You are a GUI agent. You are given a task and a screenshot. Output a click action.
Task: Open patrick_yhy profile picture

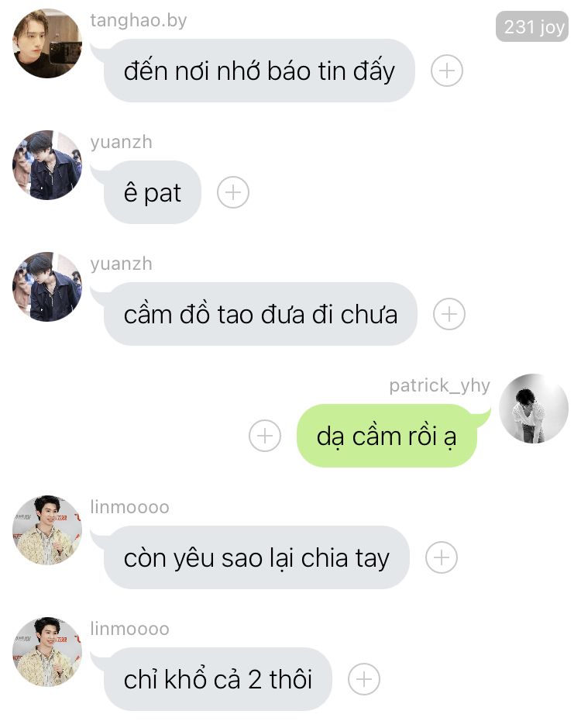(x=533, y=408)
